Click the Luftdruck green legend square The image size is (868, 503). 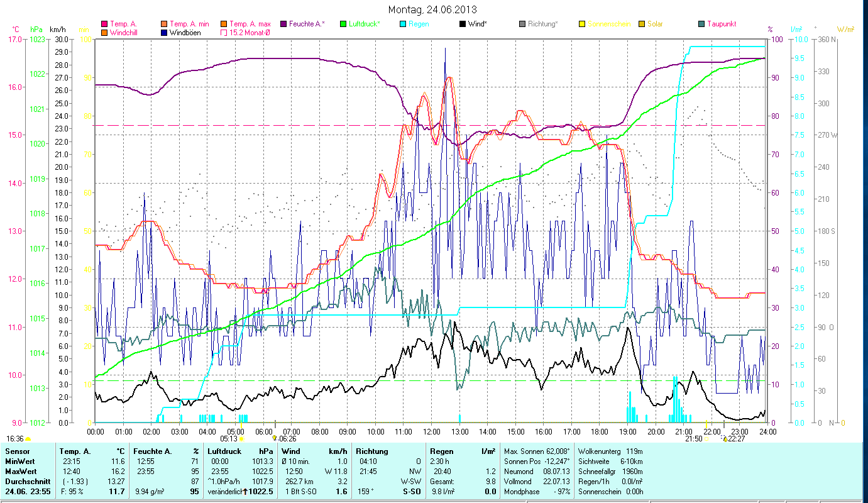tap(343, 25)
